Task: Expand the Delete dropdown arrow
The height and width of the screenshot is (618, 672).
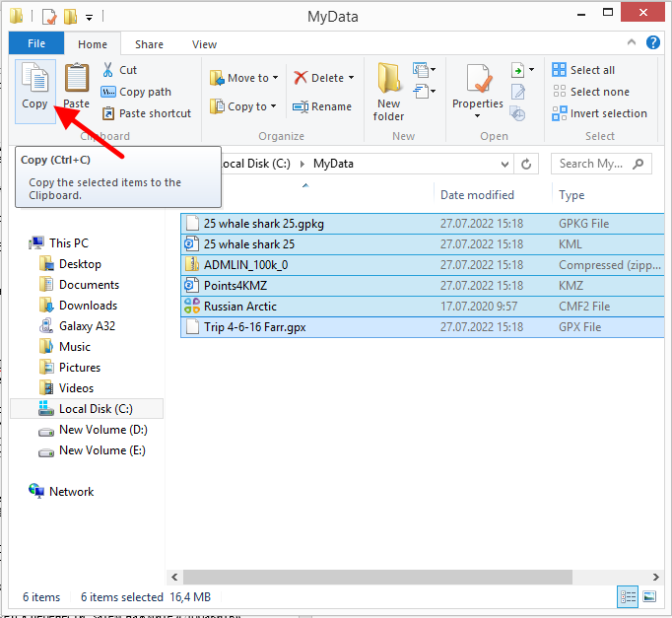Action: [353, 78]
